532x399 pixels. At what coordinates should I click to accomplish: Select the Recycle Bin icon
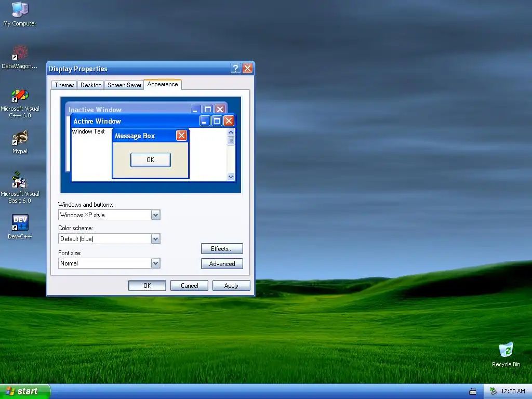tap(506, 354)
